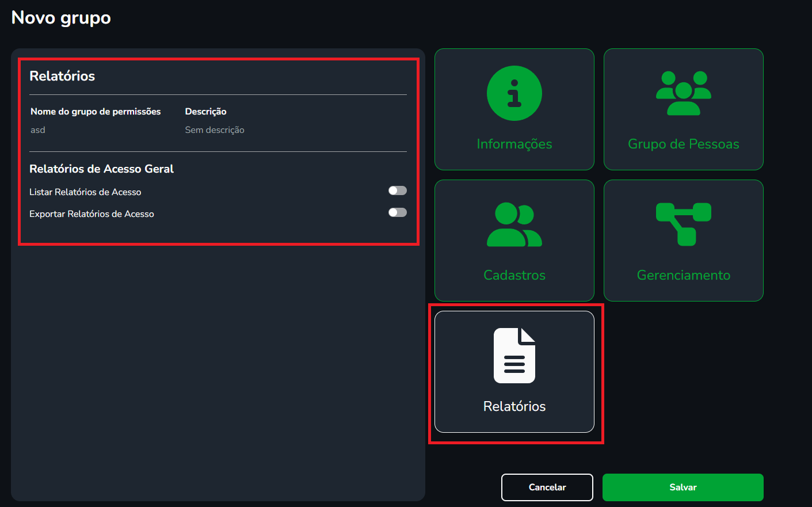
Task: Click the group name value "asd"
Action: 38,130
